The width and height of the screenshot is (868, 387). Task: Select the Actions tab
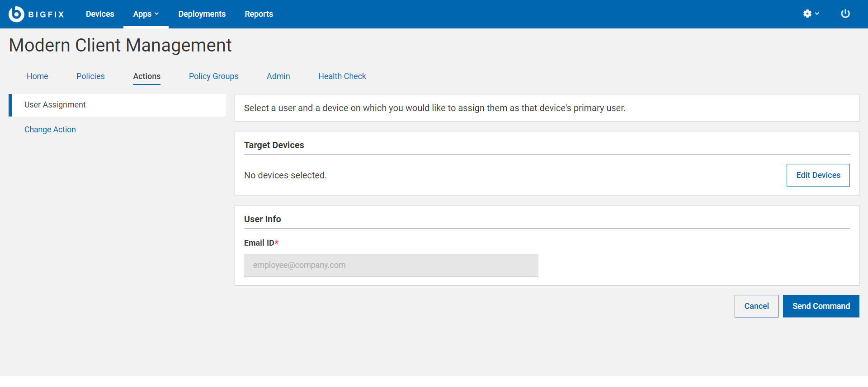[x=146, y=76]
